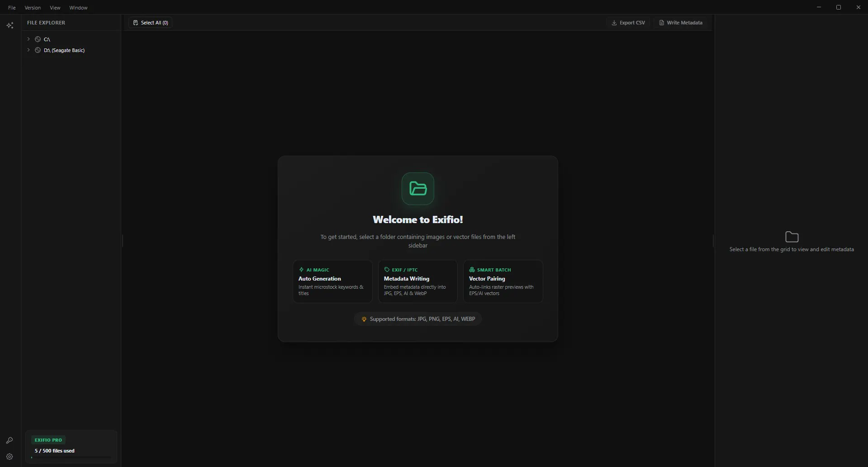Click the "Auto Generation" card title
The width and height of the screenshot is (868, 467).
pos(320,279)
